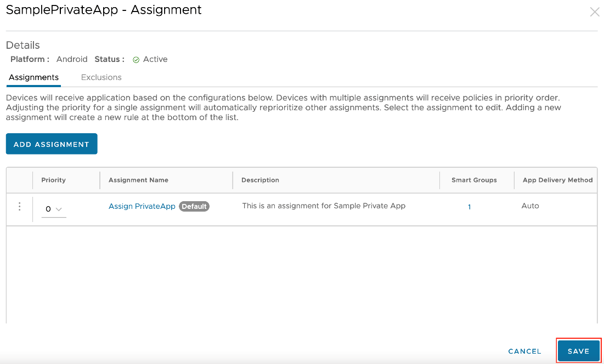Cancel the assignment changes
The width and height of the screenshot is (604, 364).
click(524, 351)
